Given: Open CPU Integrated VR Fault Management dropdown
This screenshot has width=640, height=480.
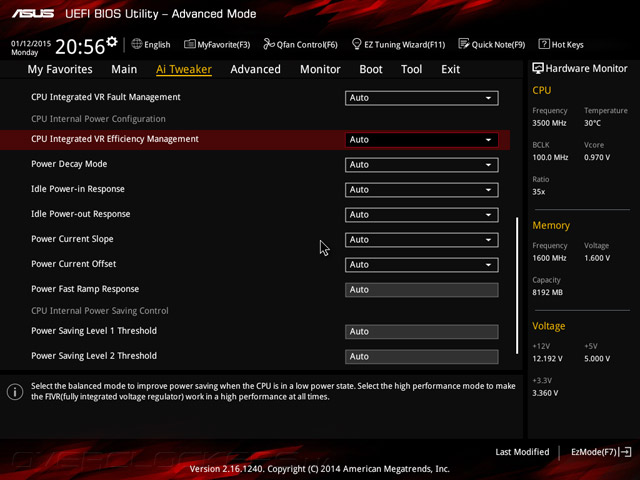Looking at the screenshot, I should pyautogui.click(x=422, y=98).
